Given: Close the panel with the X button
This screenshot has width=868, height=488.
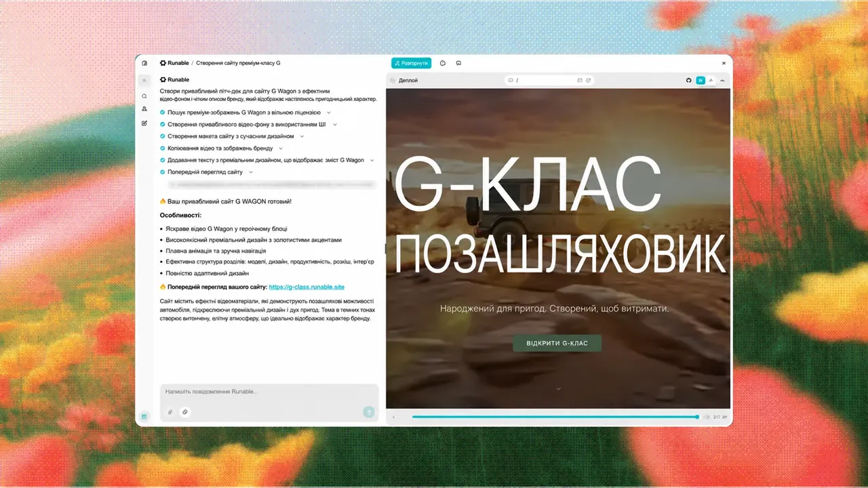Looking at the screenshot, I should tap(724, 63).
